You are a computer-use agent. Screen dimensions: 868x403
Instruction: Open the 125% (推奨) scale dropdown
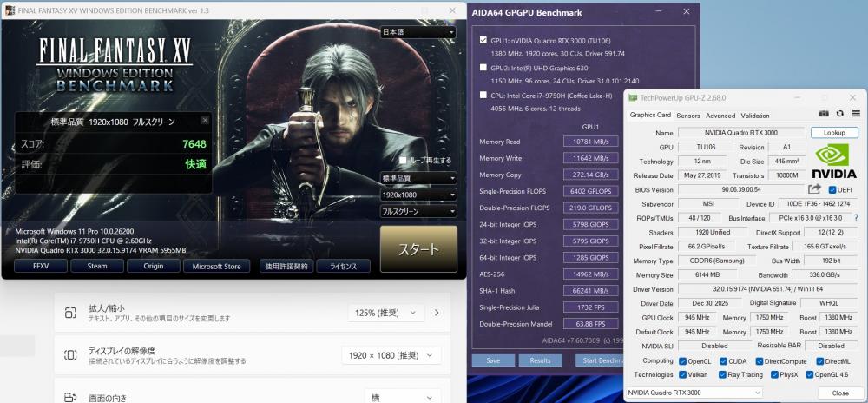(386, 313)
